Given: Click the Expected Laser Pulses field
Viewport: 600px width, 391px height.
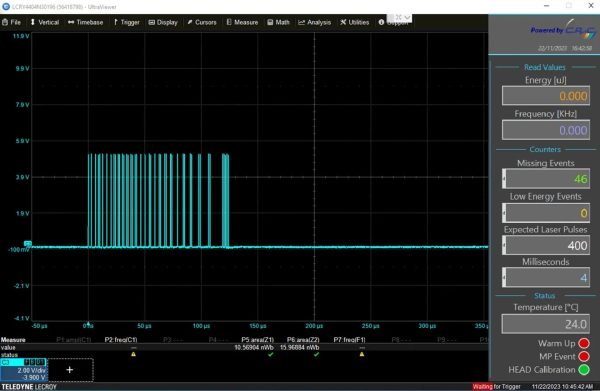Looking at the screenshot, I should coord(546,245).
